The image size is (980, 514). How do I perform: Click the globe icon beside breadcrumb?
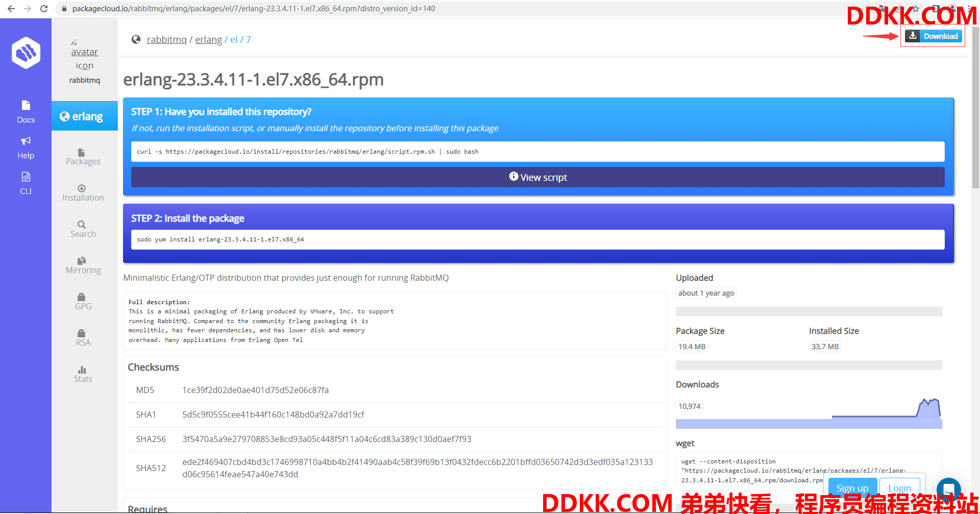pos(136,39)
